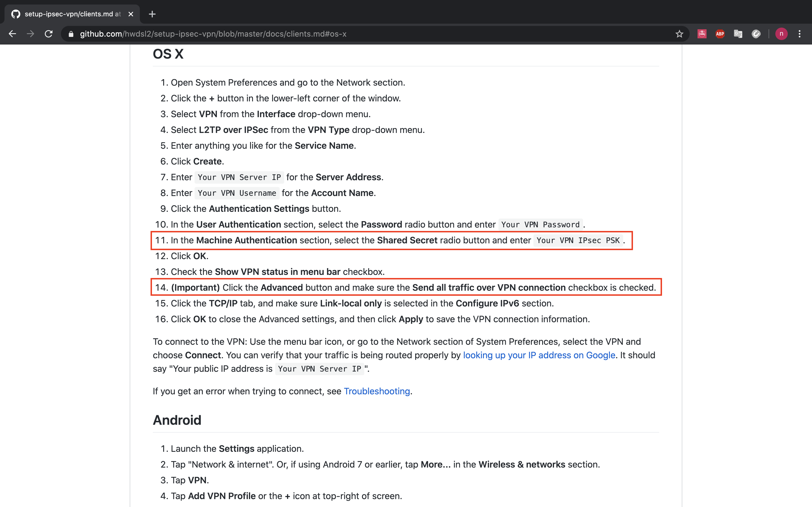Bookmark this page with the star
The width and height of the screenshot is (812, 507).
pos(679,34)
